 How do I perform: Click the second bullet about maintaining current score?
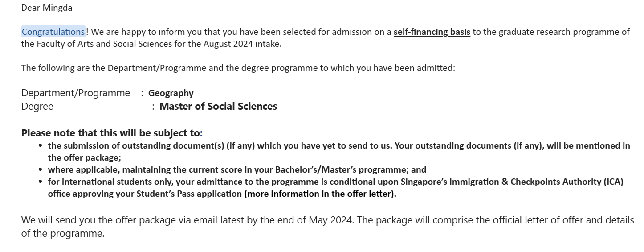(237, 169)
